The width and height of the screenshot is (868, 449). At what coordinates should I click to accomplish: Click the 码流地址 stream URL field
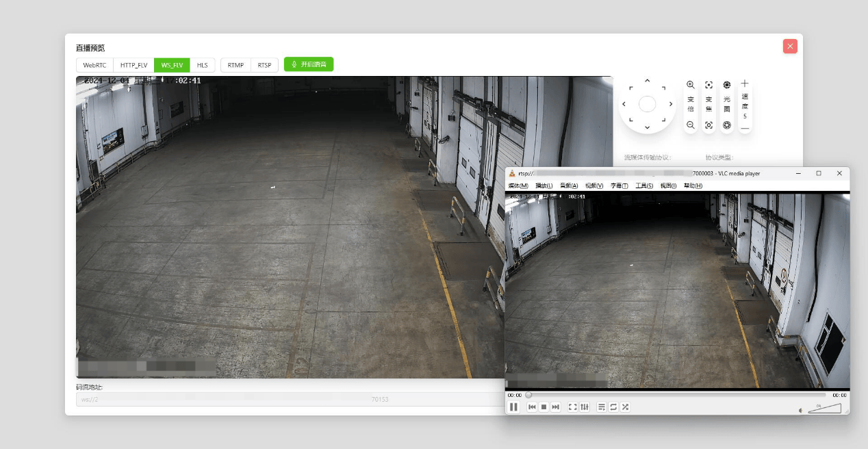[x=290, y=399]
